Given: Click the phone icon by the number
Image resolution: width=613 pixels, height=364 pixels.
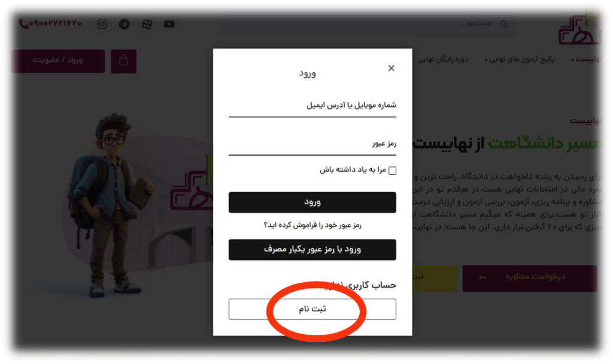Looking at the screenshot, I should point(23,24).
